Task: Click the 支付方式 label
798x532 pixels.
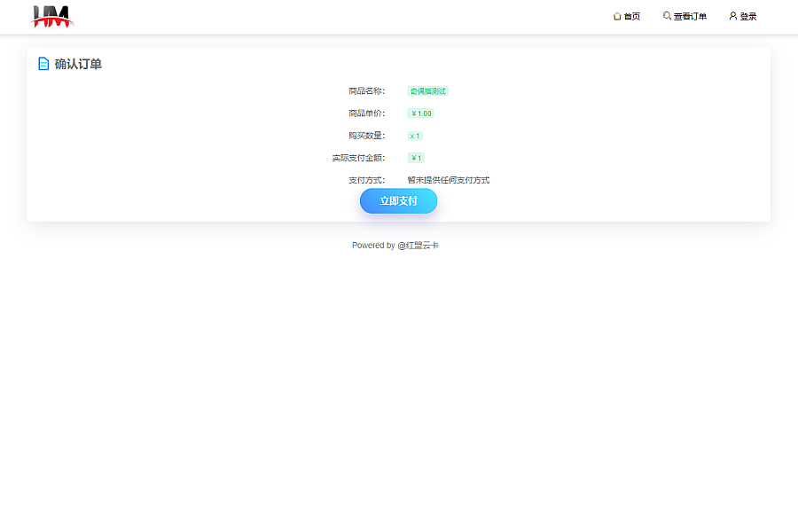Action: [366, 180]
